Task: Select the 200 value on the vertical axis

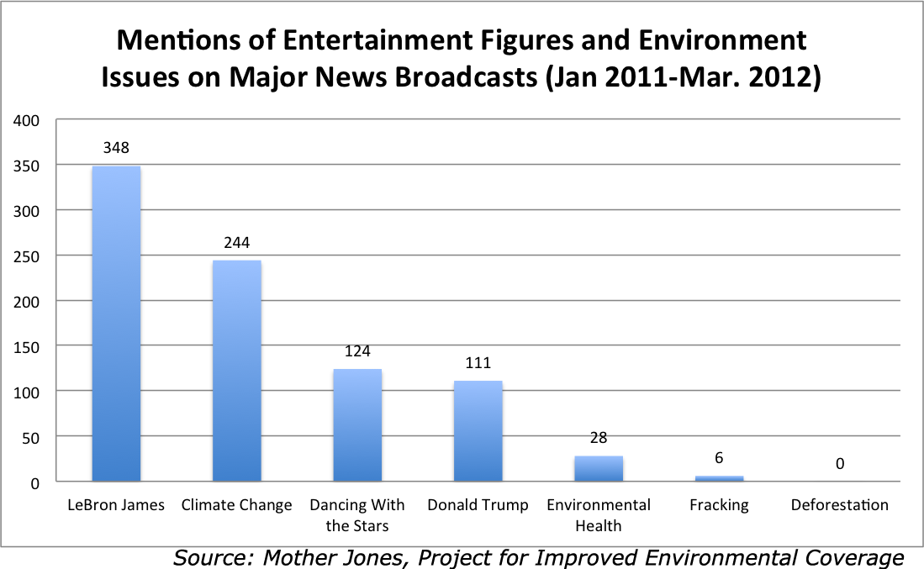Action: pyautogui.click(x=28, y=301)
